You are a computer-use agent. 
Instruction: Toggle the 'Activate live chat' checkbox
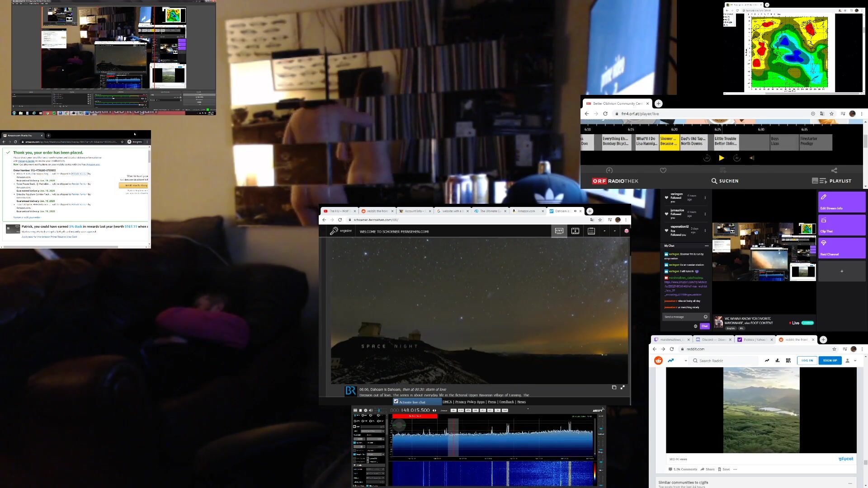396,402
